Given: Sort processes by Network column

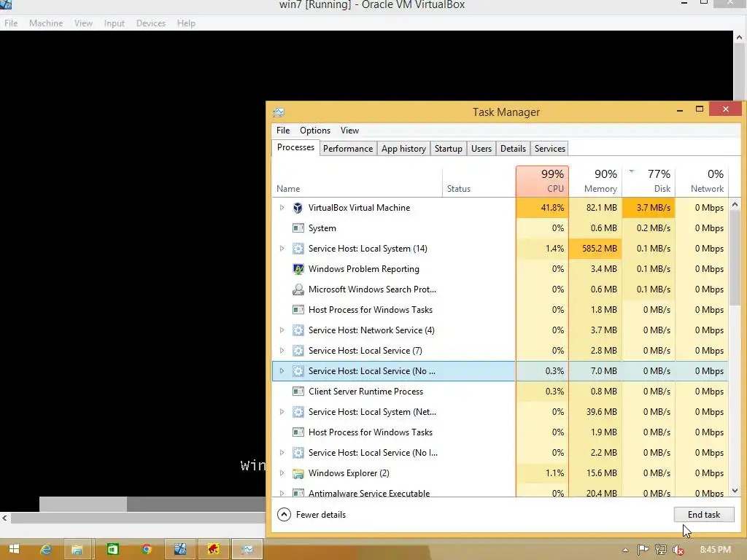Looking at the screenshot, I should tap(702, 181).
